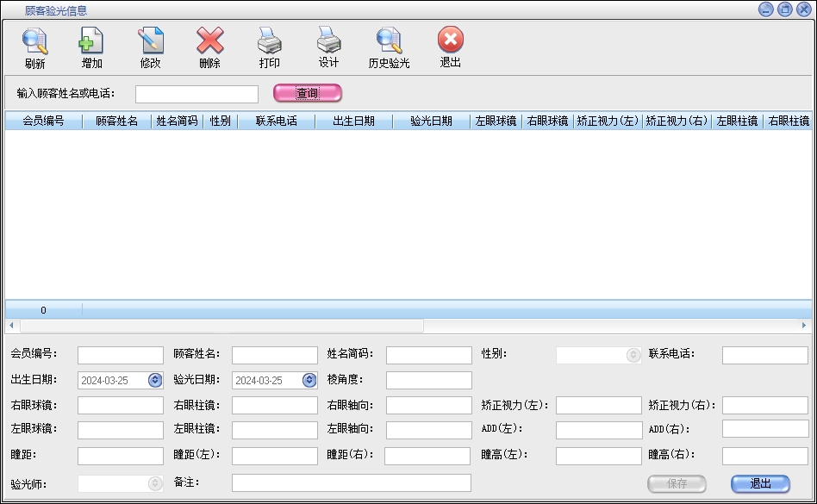This screenshot has height=504, width=817.
Task: Click the 刷新 refresh icon
Action: point(35,41)
